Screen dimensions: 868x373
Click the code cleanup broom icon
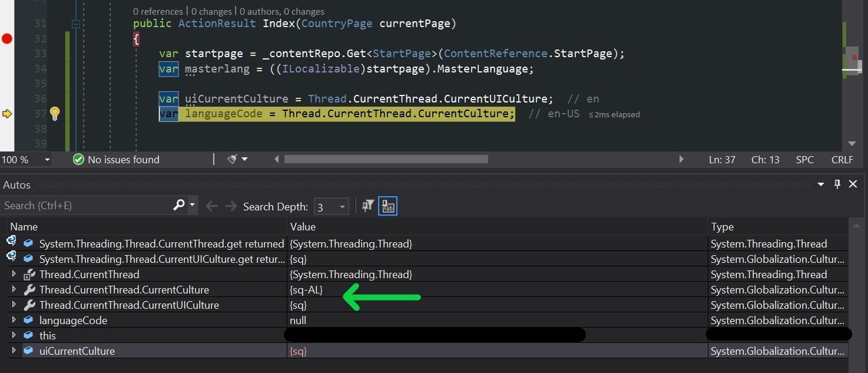point(233,159)
